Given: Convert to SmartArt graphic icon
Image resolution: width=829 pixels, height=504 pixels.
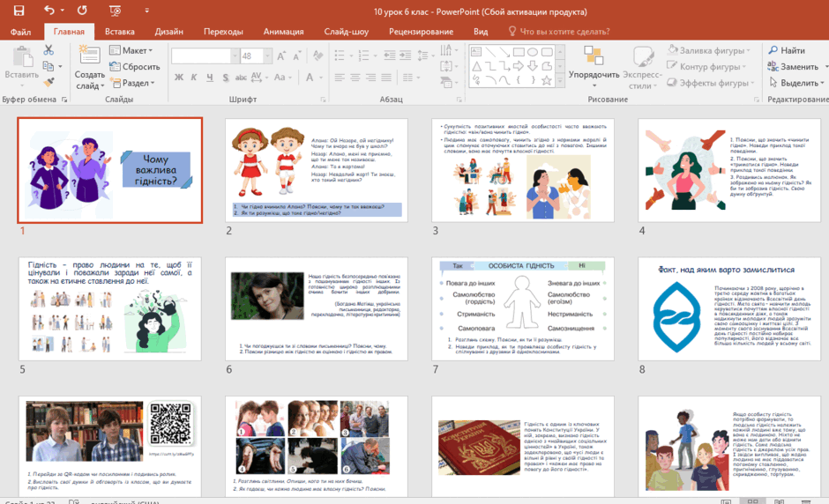Looking at the screenshot, I should pos(448,83).
